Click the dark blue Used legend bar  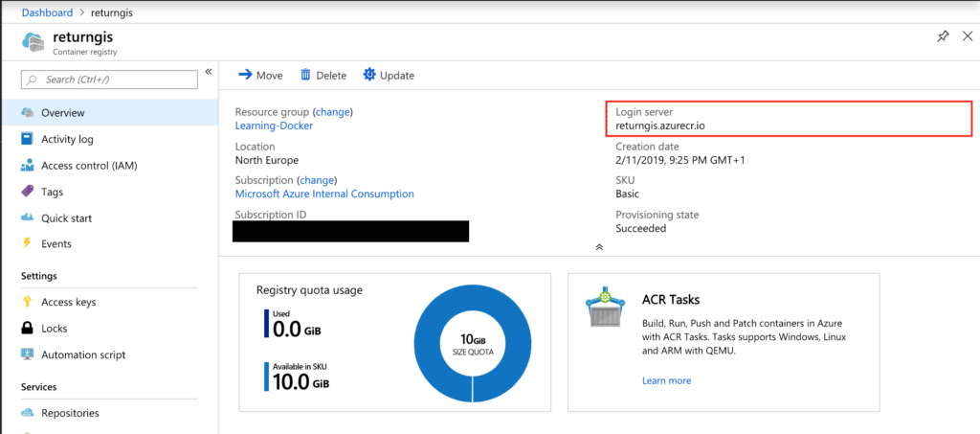[266, 323]
